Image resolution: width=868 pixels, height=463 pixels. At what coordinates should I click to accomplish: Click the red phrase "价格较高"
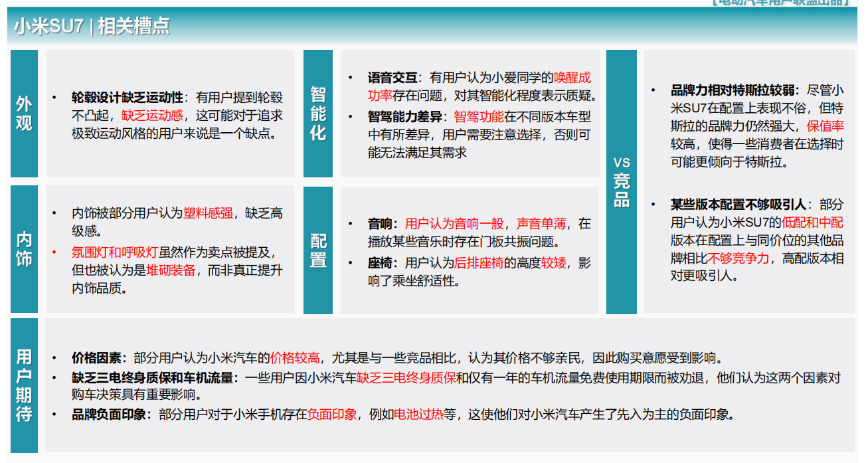tap(295, 359)
